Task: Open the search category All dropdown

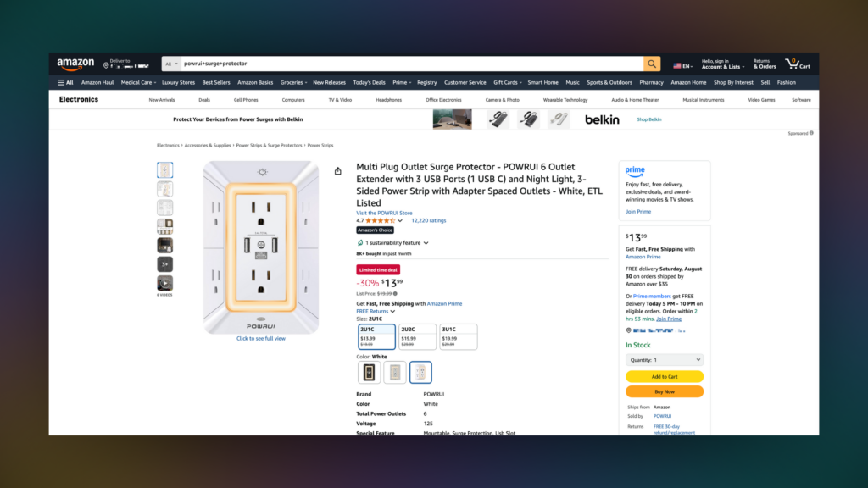Action: coord(171,64)
